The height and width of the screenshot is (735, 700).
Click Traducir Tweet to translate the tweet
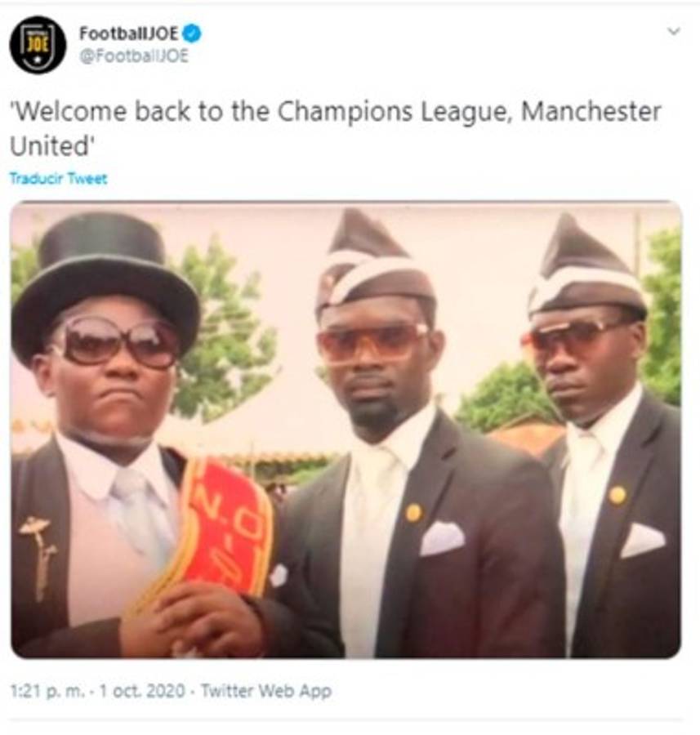pyautogui.click(x=58, y=179)
